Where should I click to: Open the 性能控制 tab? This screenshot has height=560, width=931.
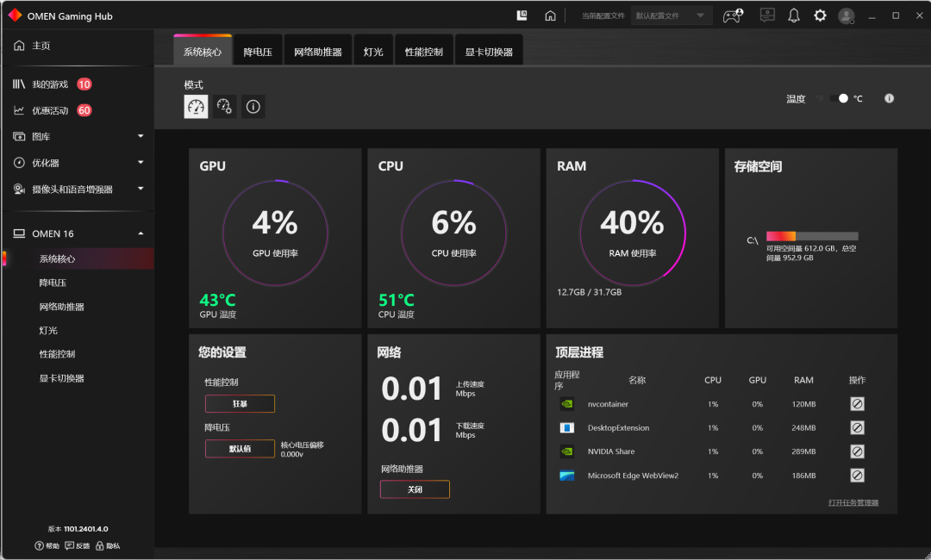pyautogui.click(x=424, y=52)
